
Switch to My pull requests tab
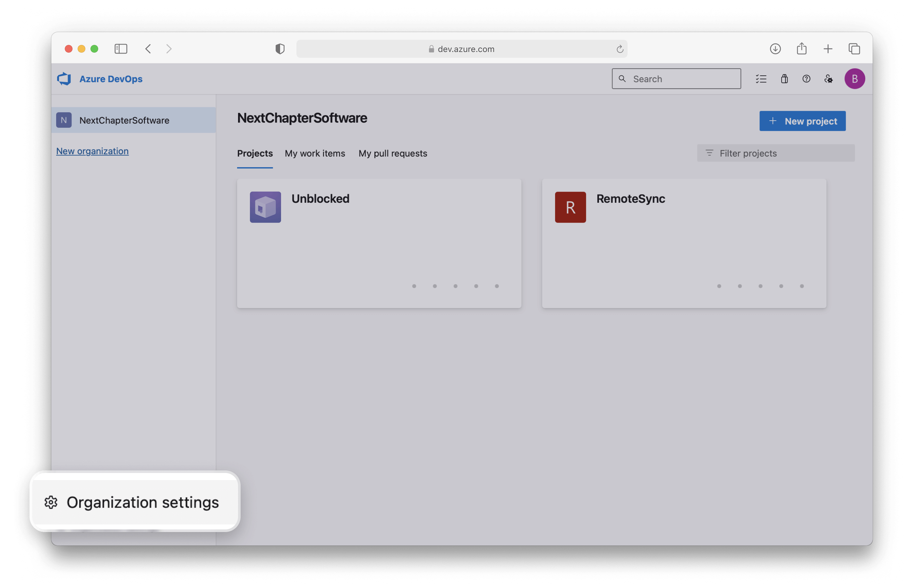[x=393, y=153]
